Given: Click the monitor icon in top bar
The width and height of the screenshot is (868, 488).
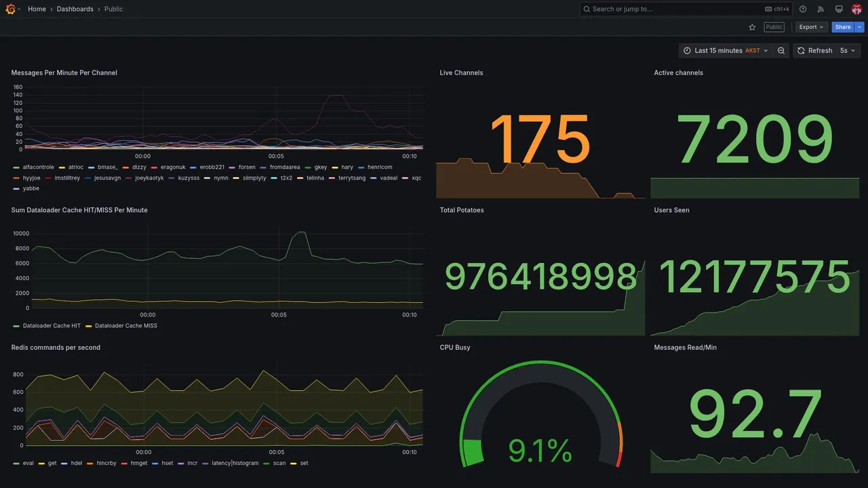Looking at the screenshot, I should click(x=839, y=9).
